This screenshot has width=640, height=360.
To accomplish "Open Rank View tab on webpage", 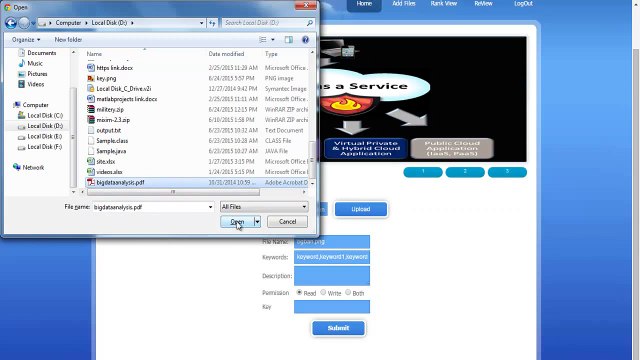I will (x=444, y=4).
